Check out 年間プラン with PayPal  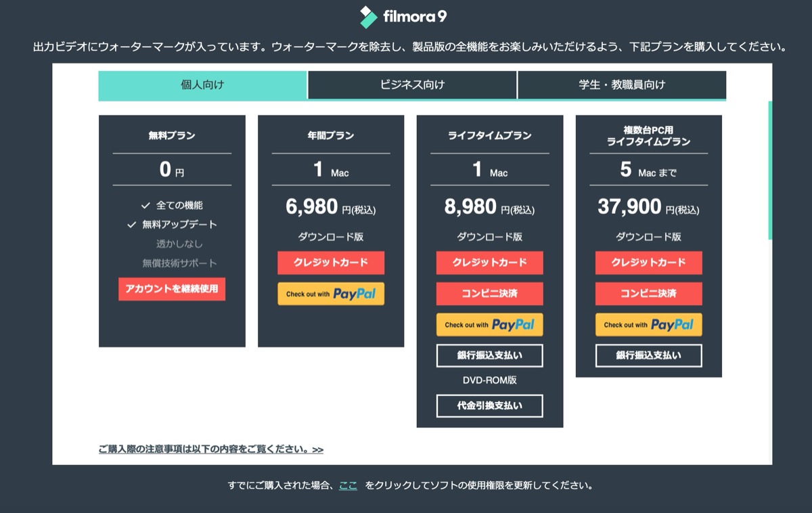click(331, 294)
